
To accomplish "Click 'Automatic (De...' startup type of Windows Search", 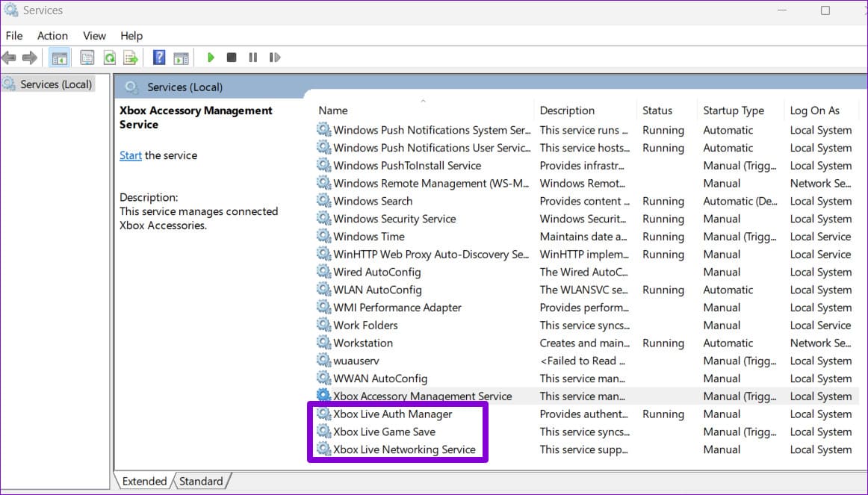I will click(740, 201).
